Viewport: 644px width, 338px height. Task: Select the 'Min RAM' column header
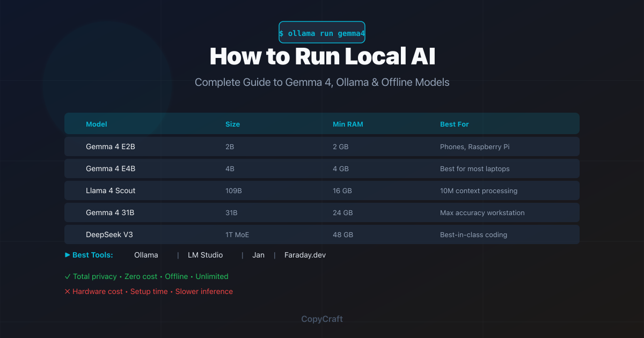[x=348, y=124]
